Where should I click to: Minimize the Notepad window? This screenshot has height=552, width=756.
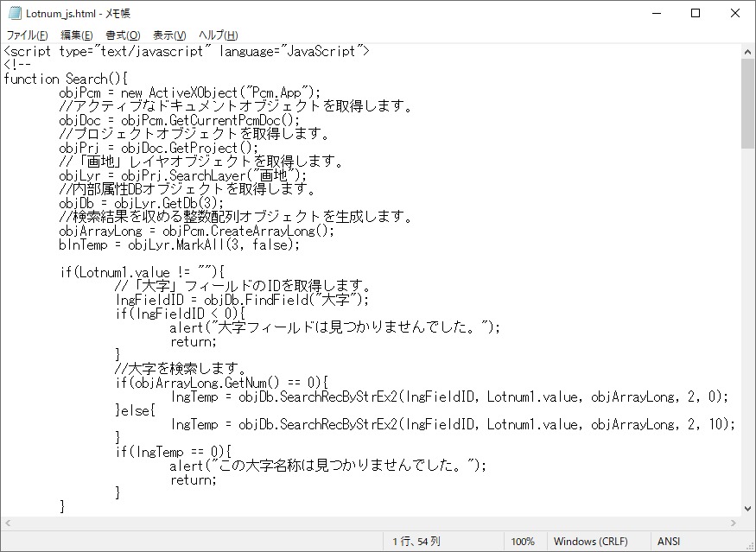[x=656, y=14]
